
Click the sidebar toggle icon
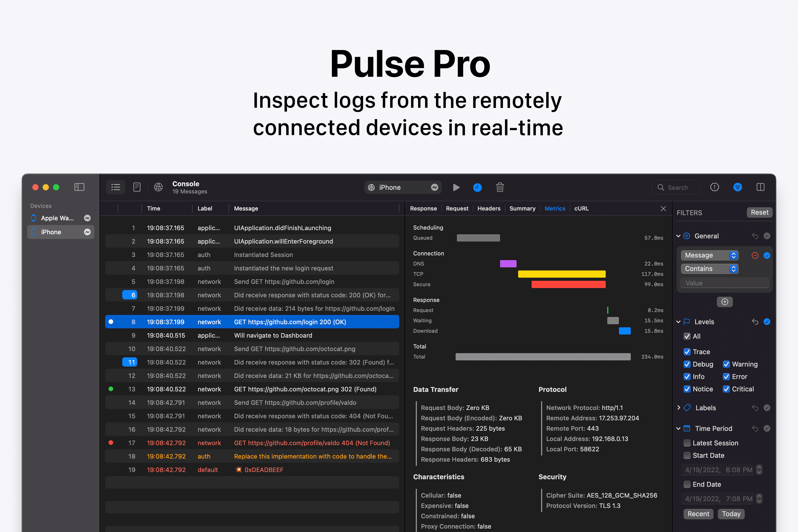79,187
